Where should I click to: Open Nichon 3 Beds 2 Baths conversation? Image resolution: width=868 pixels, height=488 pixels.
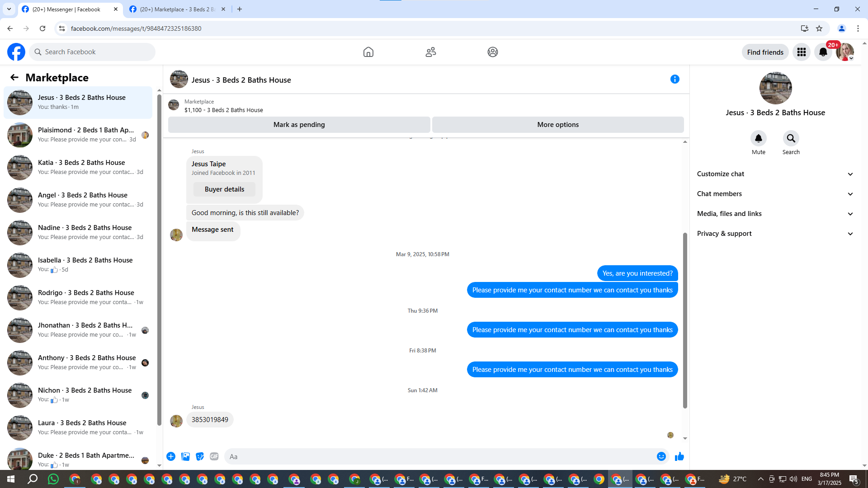[78, 395]
